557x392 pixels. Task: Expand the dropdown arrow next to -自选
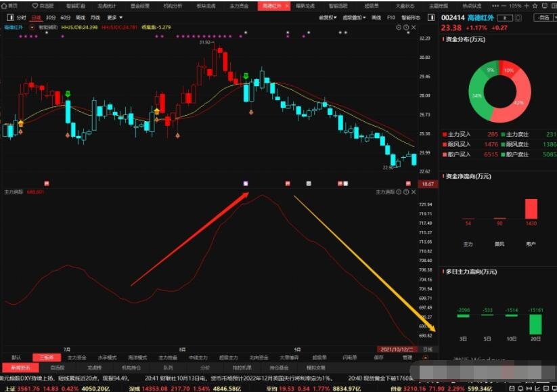[555, 18]
